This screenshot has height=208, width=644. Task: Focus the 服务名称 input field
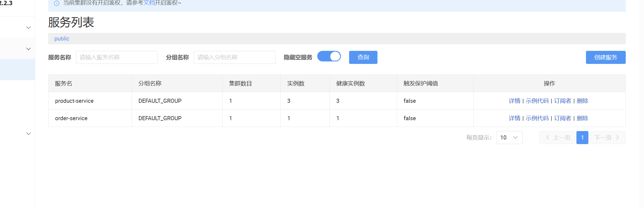(117, 57)
